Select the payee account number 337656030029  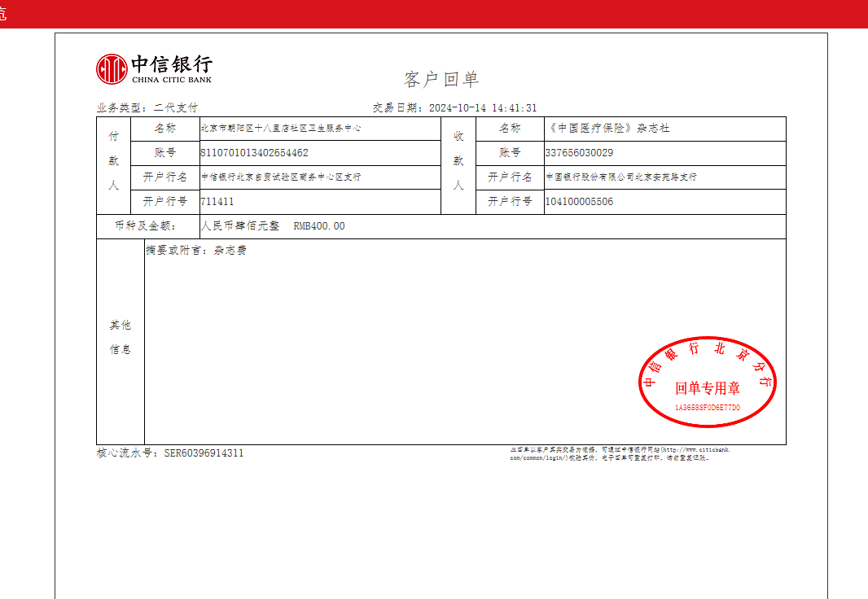[579, 153]
